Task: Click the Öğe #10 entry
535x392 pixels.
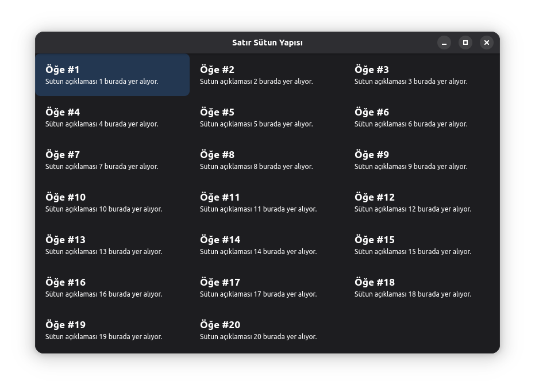Action: (112, 203)
